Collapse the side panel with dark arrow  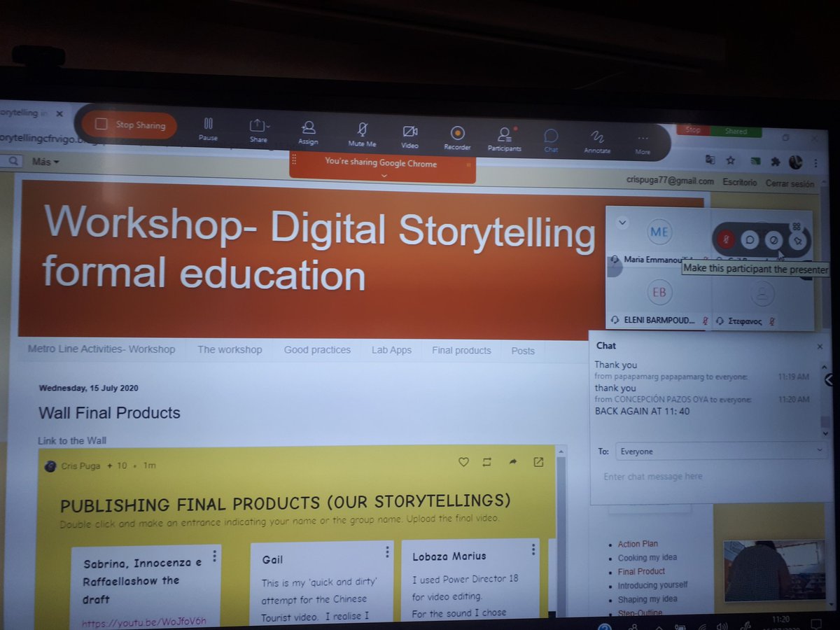click(829, 380)
